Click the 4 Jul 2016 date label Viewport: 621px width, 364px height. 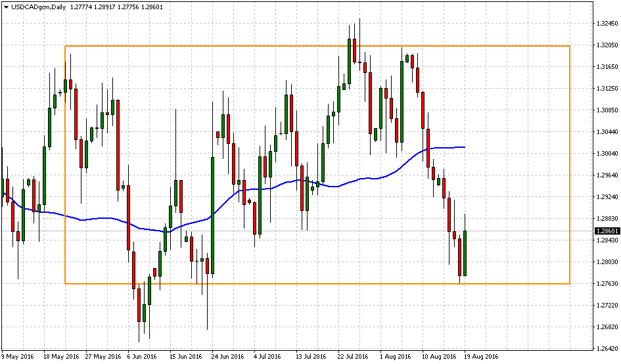[267, 357]
